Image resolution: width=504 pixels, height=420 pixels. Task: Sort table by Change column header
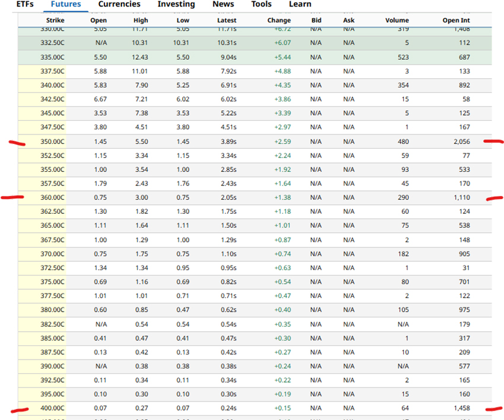pyautogui.click(x=279, y=20)
